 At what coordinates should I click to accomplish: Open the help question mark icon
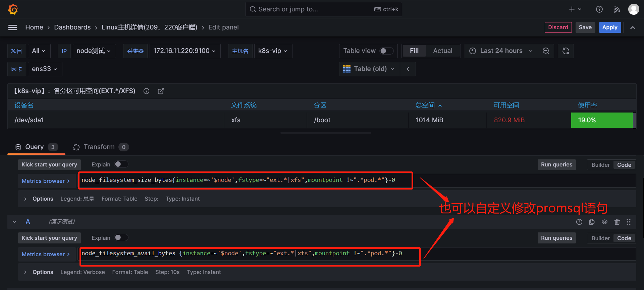599,9
